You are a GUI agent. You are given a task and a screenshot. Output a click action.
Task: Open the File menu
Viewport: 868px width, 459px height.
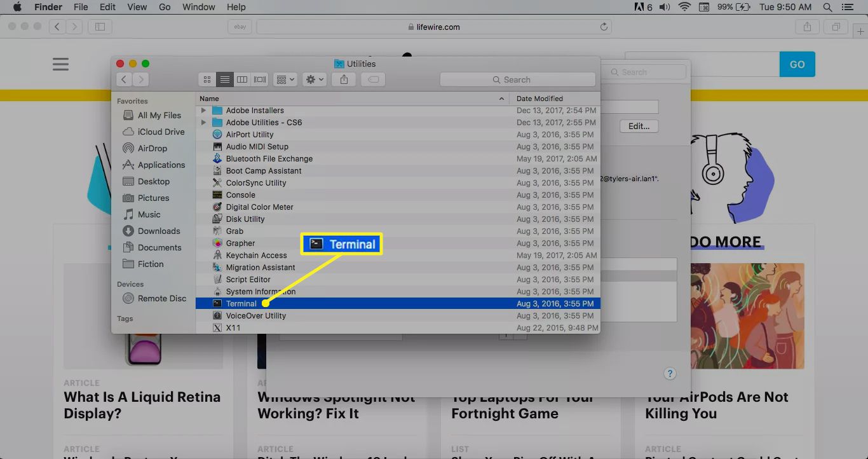[x=81, y=7]
